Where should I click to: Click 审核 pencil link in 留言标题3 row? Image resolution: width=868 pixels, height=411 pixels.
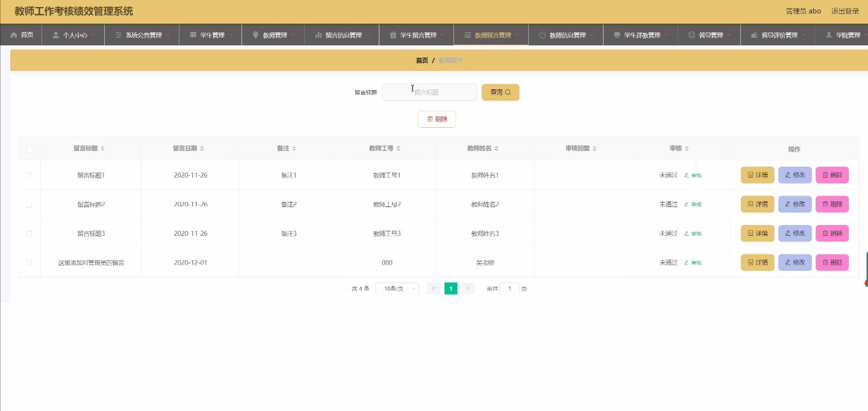click(x=693, y=234)
